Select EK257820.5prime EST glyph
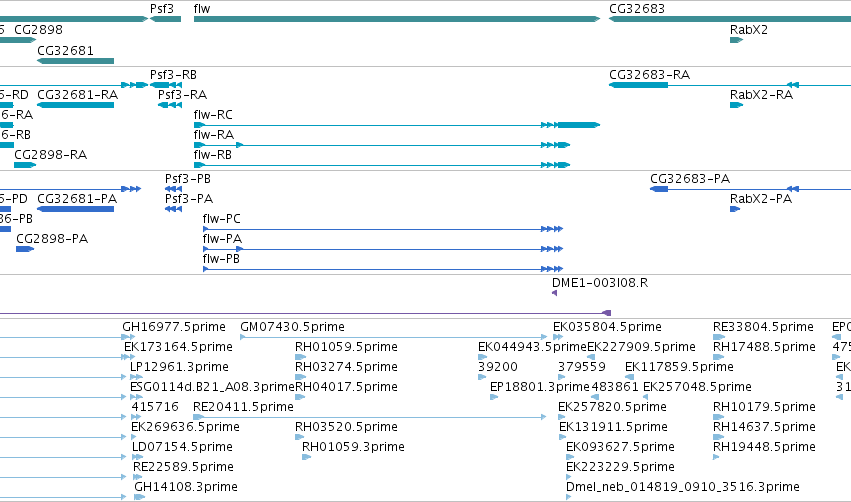Viewport: 851px width, 502px height. (562, 417)
